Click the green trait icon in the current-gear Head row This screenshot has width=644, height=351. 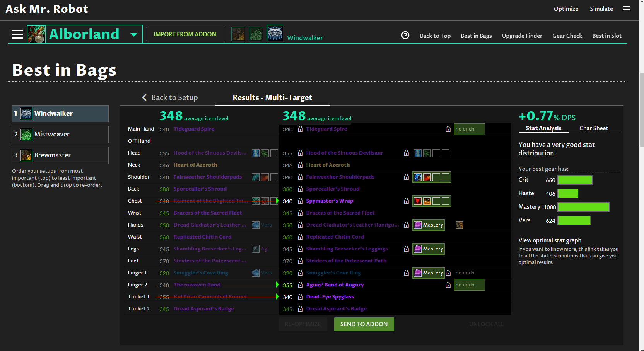coord(265,153)
